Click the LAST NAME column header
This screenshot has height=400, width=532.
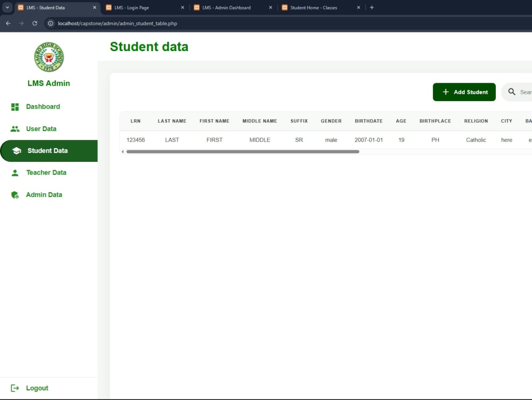pyautogui.click(x=172, y=121)
